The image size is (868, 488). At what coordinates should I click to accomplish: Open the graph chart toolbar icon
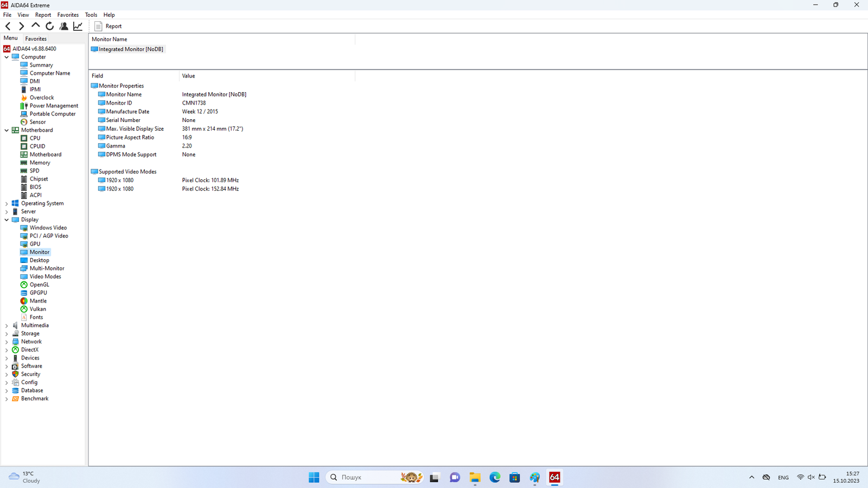(78, 26)
